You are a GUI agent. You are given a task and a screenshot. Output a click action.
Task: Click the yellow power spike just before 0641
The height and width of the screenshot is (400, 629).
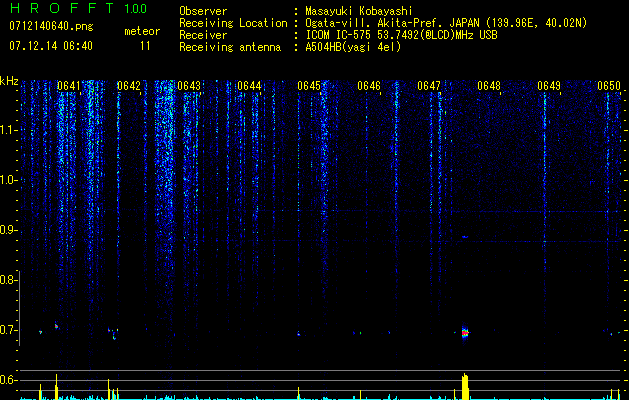click(57, 387)
